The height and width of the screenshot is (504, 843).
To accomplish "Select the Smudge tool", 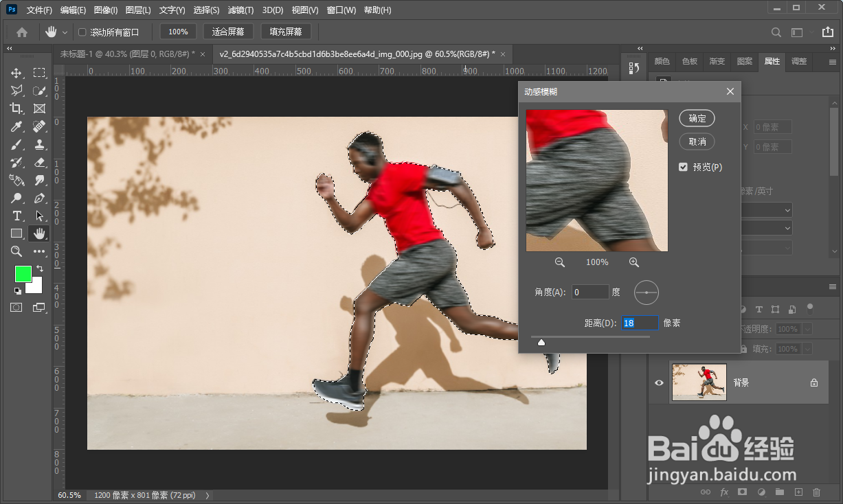I will pyautogui.click(x=39, y=180).
